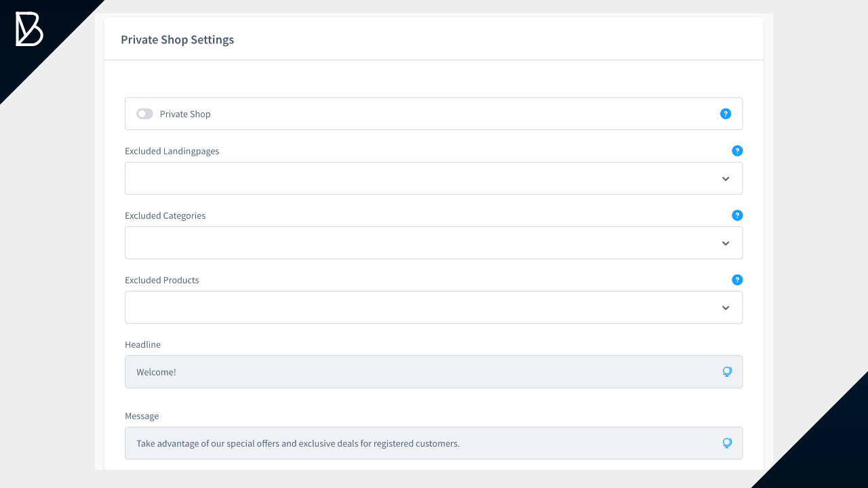Click the Excluded Categories help icon
The image size is (868, 488).
[x=737, y=216]
